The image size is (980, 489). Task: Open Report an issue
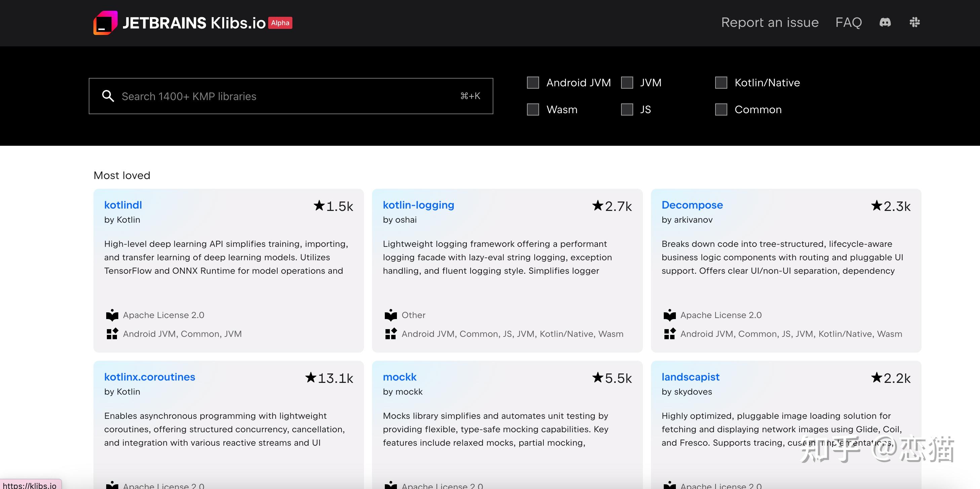770,23
